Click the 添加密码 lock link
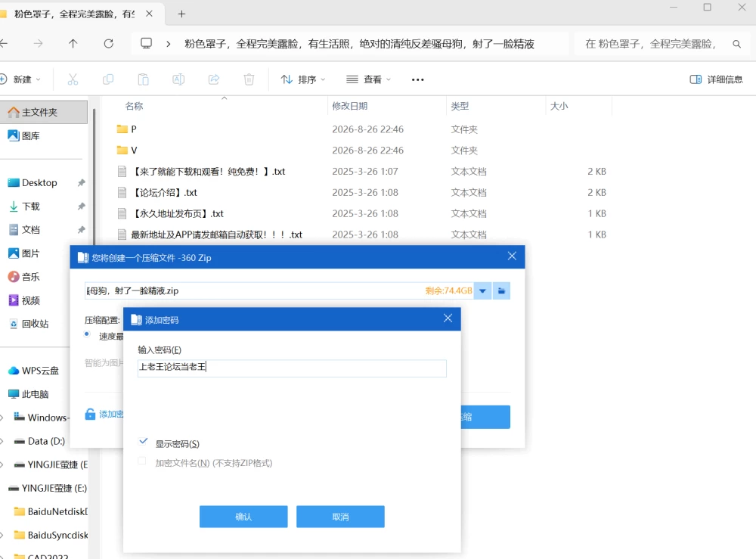Screen dimensions: 756x559 [104, 415]
